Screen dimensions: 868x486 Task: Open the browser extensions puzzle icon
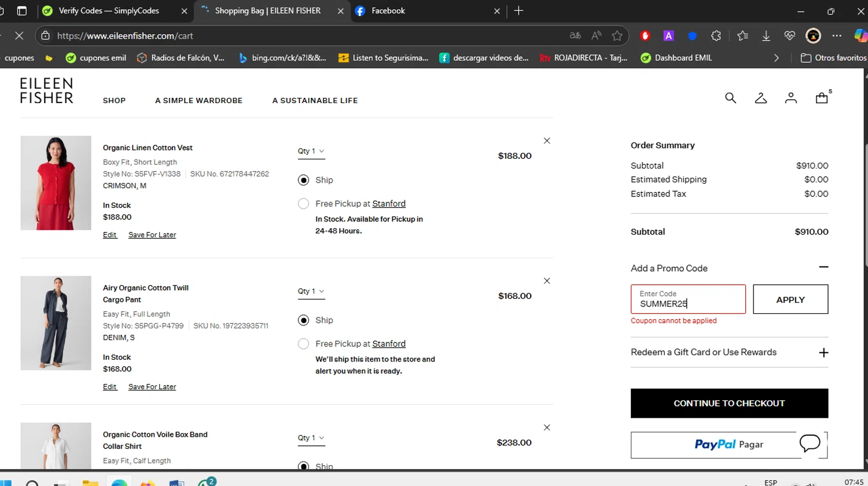pyautogui.click(x=716, y=36)
